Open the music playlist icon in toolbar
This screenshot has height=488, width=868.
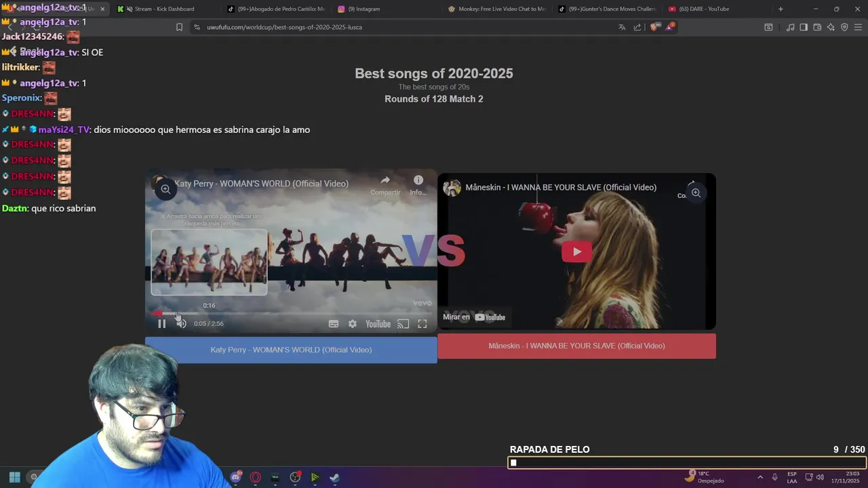click(790, 27)
